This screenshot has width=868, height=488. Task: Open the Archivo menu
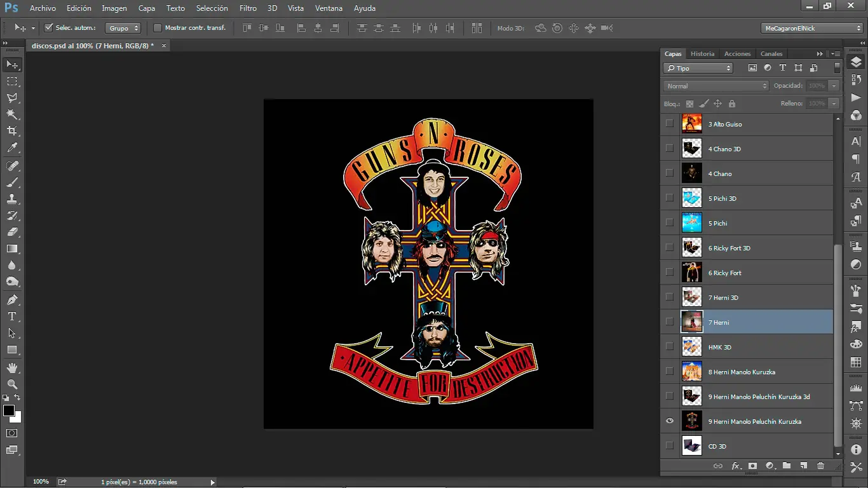pos(43,8)
